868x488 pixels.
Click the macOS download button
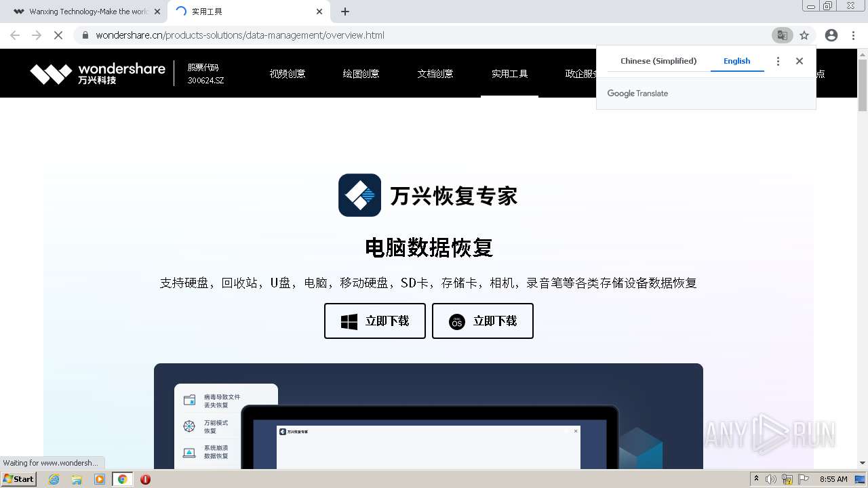point(483,321)
